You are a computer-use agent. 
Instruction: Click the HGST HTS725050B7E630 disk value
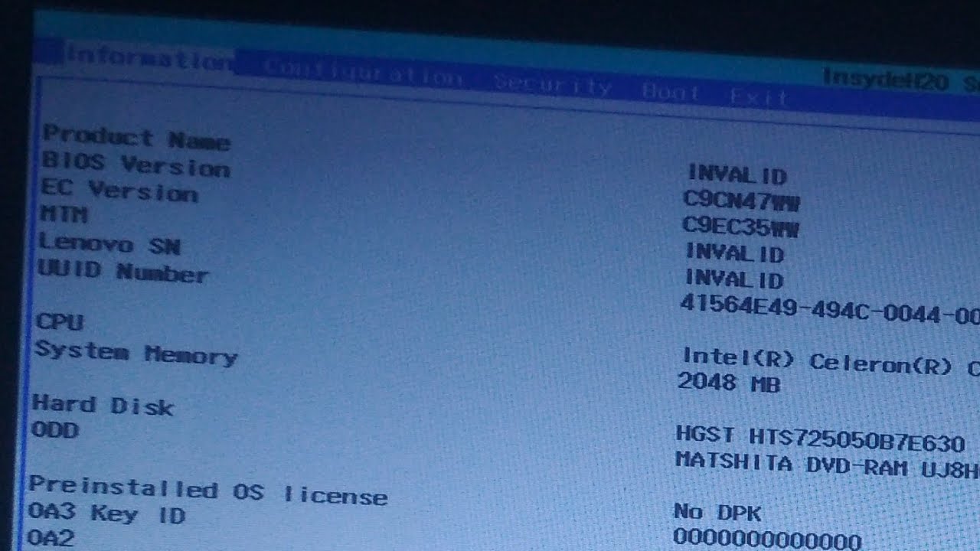point(820,439)
